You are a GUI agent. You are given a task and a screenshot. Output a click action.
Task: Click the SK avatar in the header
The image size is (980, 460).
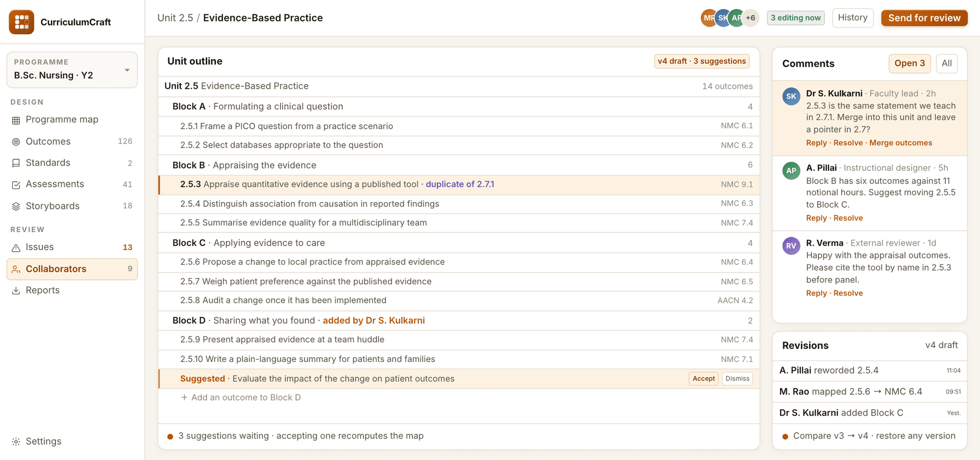(x=723, y=18)
